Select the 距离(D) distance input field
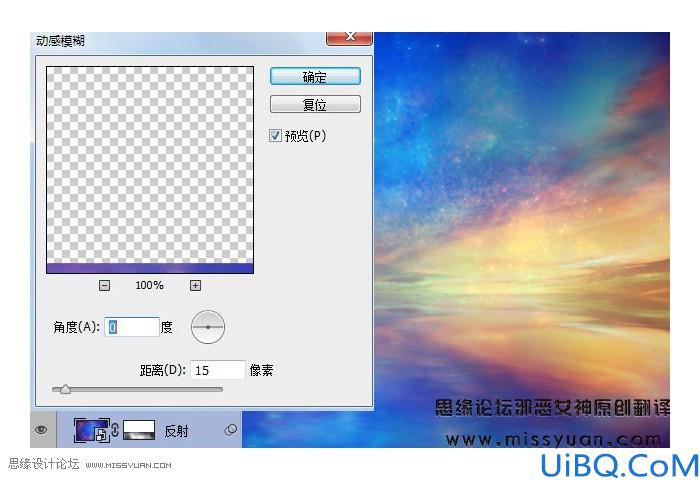The image size is (700, 480). pos(218,370)
